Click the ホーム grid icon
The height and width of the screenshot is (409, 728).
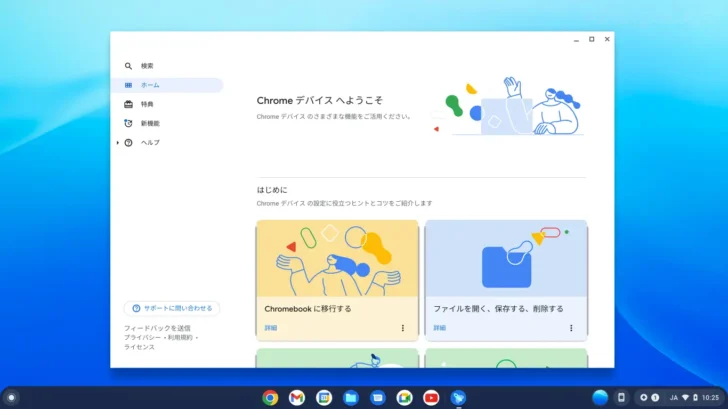tap(128, 85)
